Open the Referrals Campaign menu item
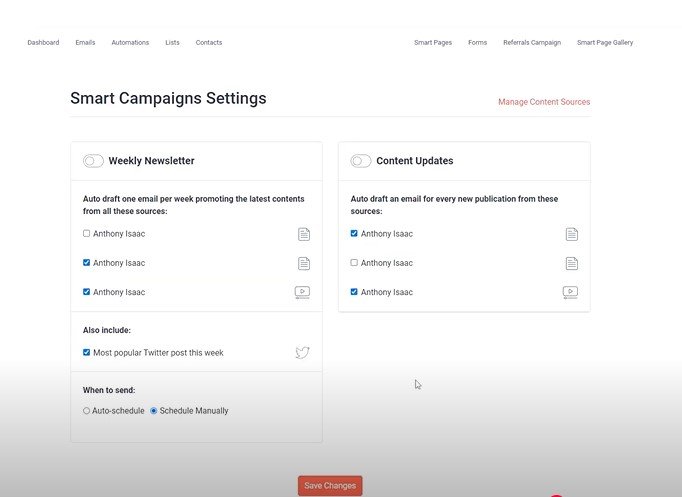The width and height of the screenshot is (682, 497). 532,43
